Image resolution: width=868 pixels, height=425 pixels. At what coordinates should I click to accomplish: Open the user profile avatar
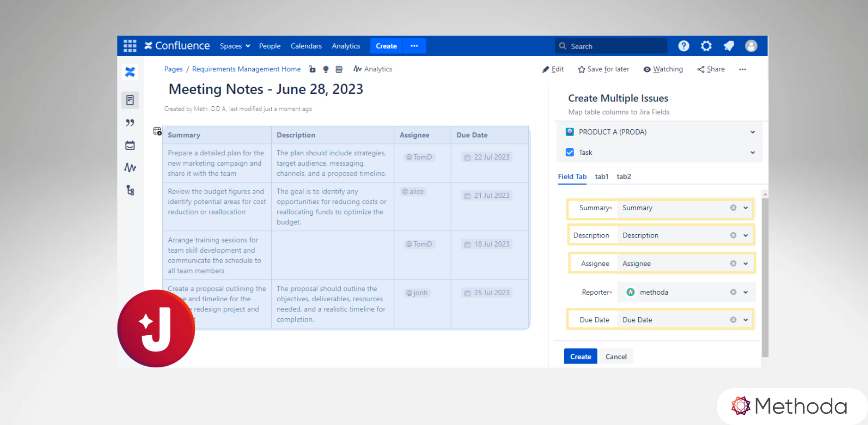tap(751, 46)
